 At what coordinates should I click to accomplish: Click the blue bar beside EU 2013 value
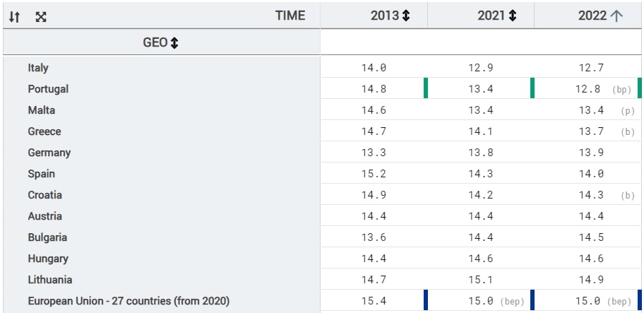point(426,300)
